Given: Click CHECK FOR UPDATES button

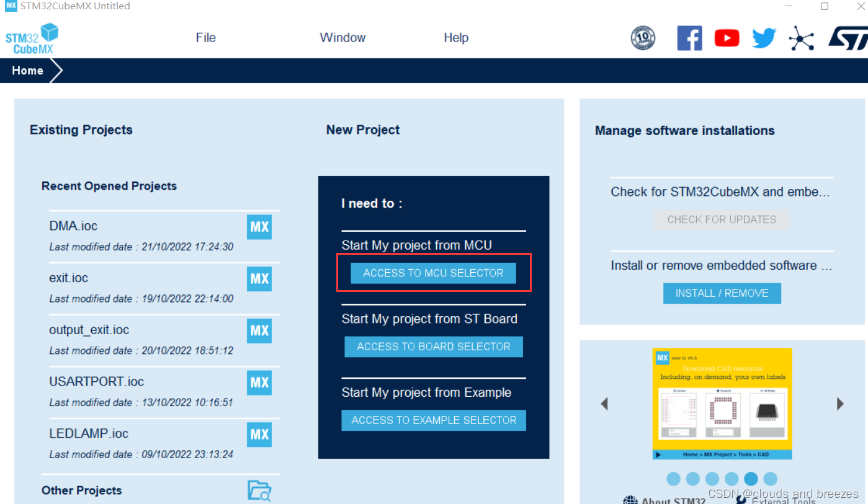Looking at the screenshot, I should tap(722, 219).
